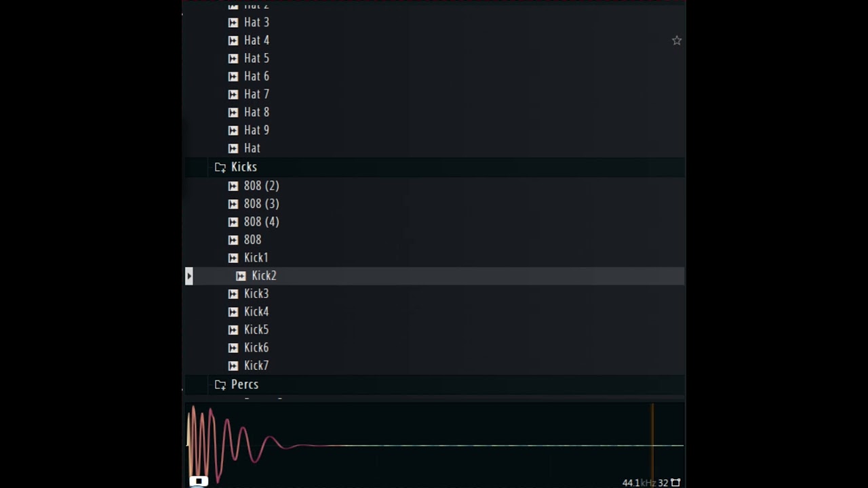Click the sample icon beside Kick1
The width and height of the screenshot is (868, 488).
[x=233, y=258]
